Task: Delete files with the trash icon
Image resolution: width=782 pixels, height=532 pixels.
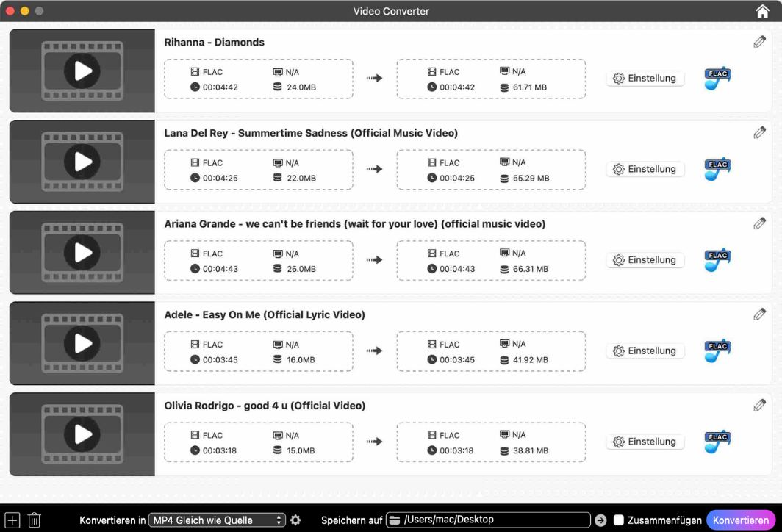Action: (34, 520)
